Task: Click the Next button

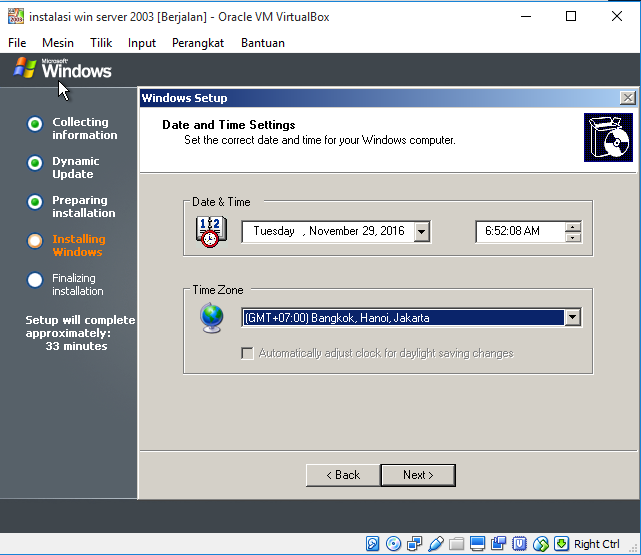Action: (418, 475)
